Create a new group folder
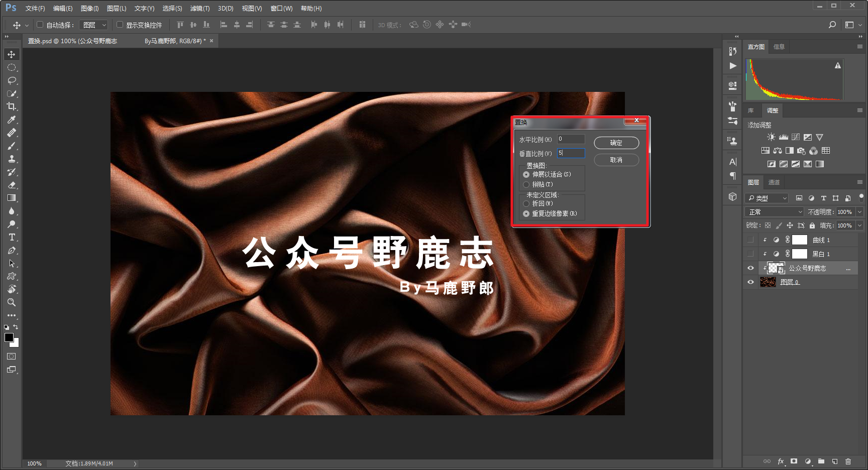Image resolution: width=868 pixels, height=470 pixels. [x=821, y=461]
